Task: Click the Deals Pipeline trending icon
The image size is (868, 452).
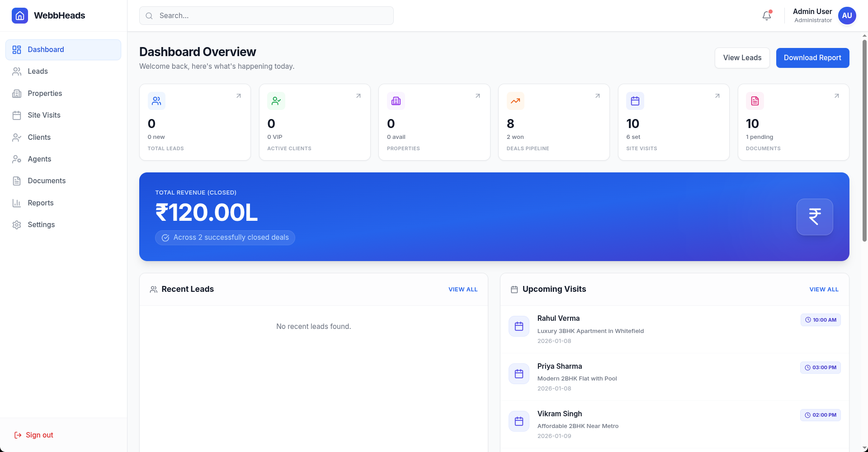Action: coord(515,101)
